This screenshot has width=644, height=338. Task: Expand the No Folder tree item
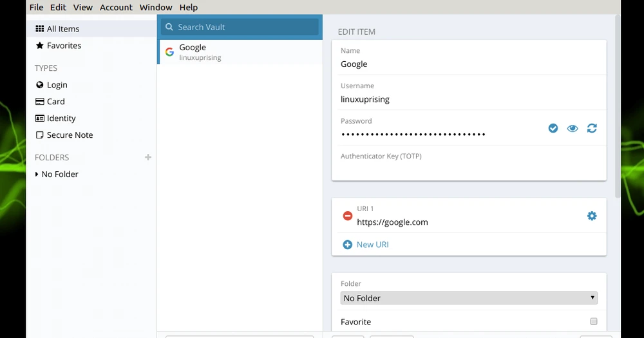[37, 174]
